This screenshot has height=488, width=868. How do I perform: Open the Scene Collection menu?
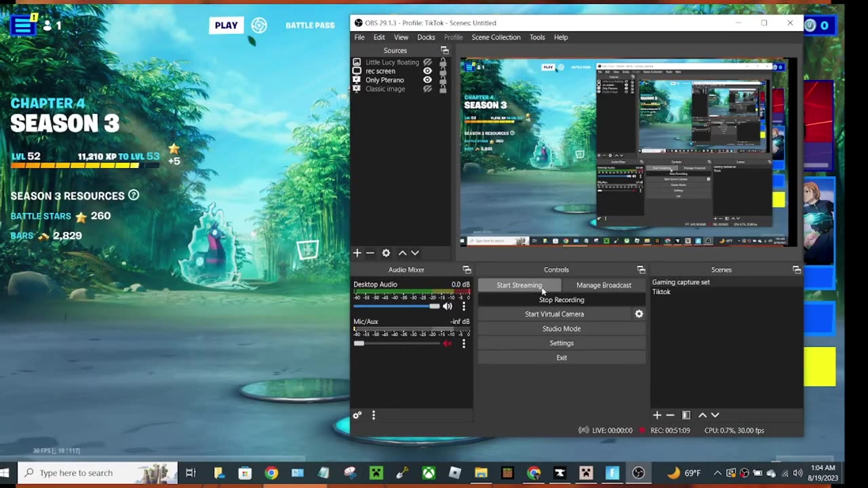tap(496, 37)
